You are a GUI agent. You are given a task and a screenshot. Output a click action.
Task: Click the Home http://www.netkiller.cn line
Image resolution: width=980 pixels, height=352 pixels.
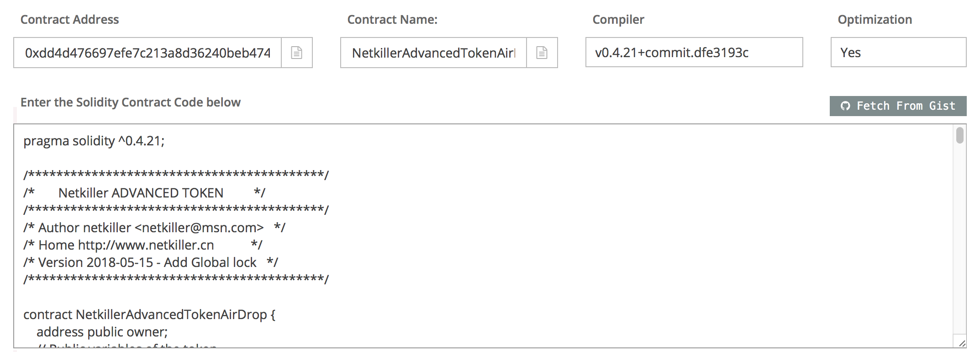pos(143,245)
